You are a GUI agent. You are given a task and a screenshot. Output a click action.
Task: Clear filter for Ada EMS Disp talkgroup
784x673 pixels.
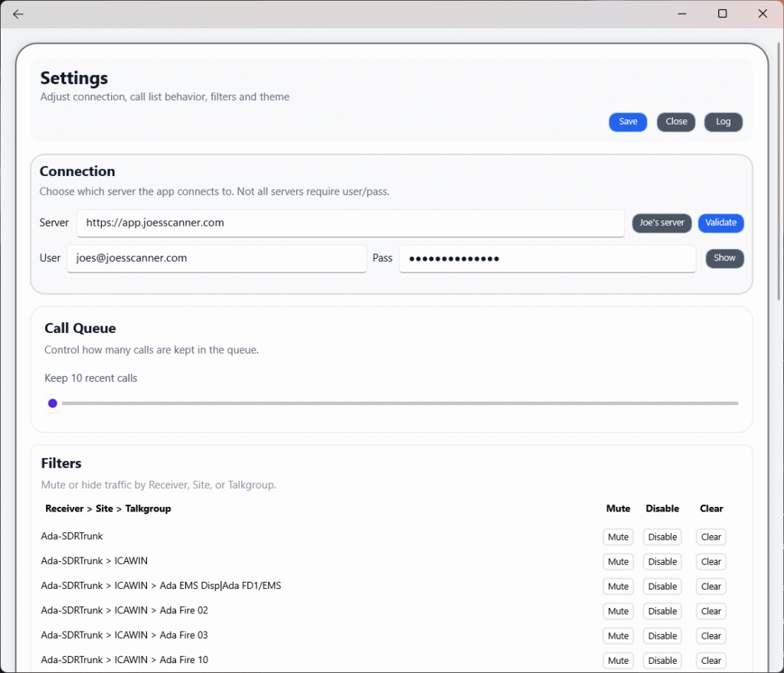(710, 586)
